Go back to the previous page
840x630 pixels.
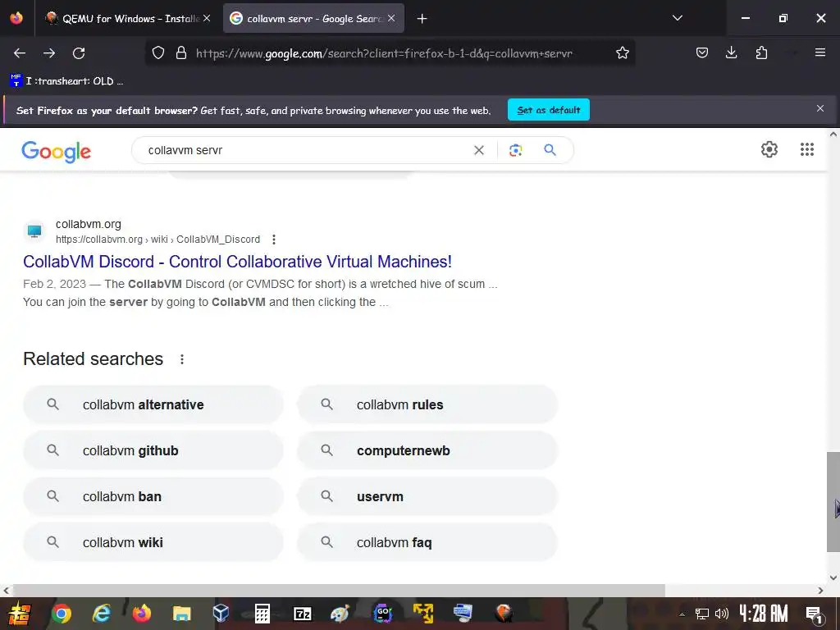tap(20, 53)
